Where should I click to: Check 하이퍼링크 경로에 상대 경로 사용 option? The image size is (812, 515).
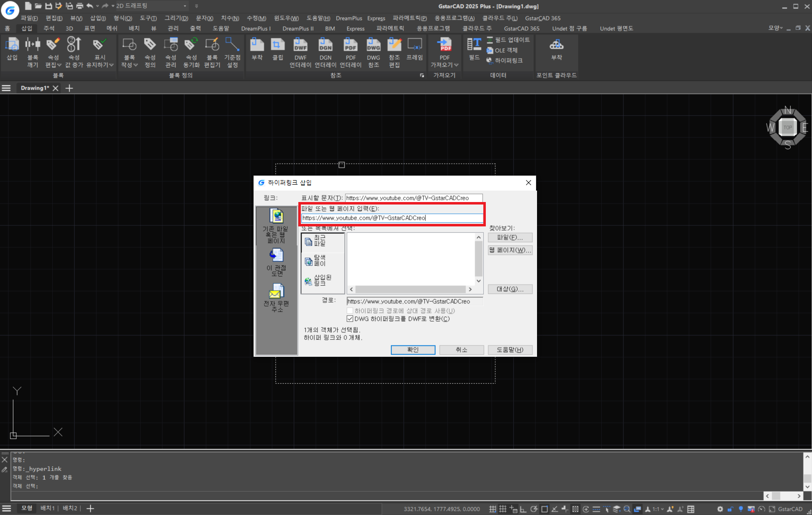[350, 311]
